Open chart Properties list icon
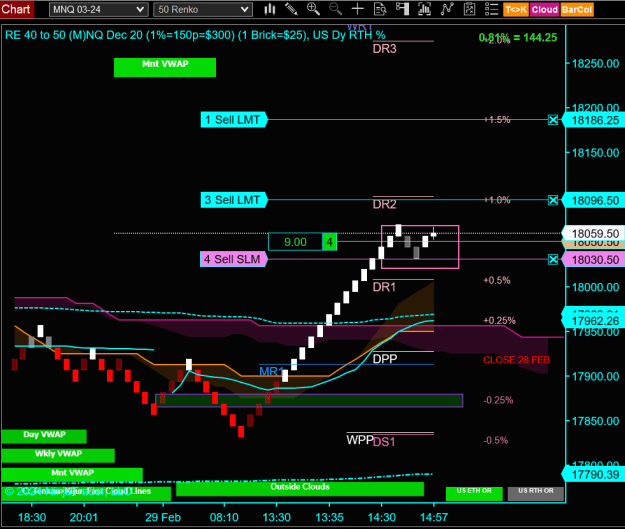Image resolution: width=625 pixels, height=529 pixels. click(491, 9)
